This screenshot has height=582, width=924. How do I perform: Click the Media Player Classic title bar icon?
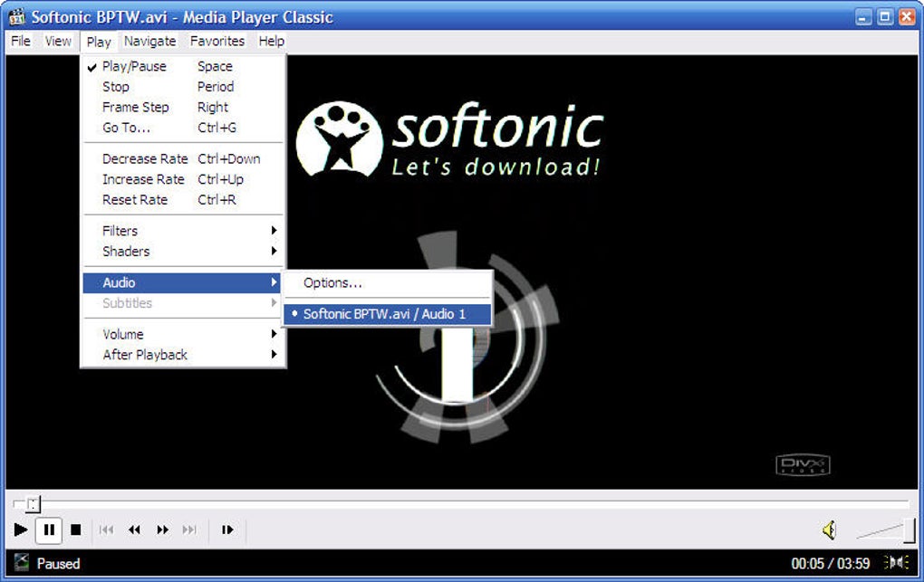pos(16,16)
